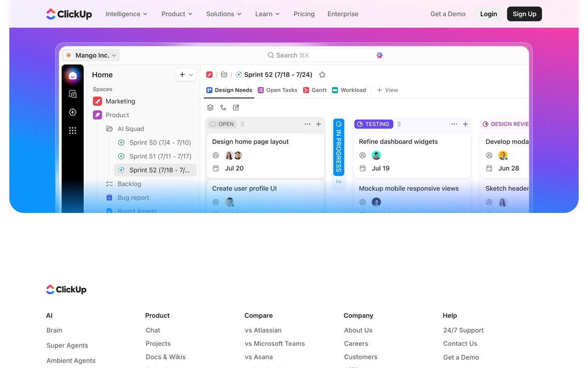Viewport: 588px width, 368px height.
Task: Click the Sign Up button
Action: point(524,14)
